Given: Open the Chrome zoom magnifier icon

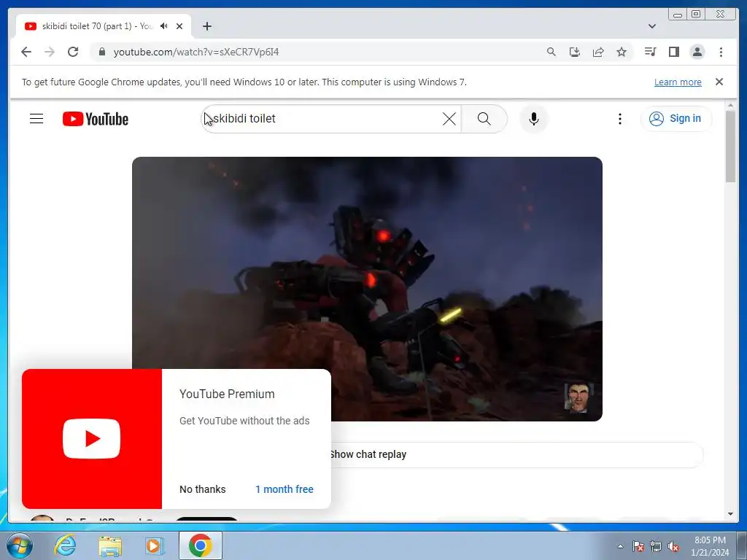Looking at the screenshot, I should (551, 52).
